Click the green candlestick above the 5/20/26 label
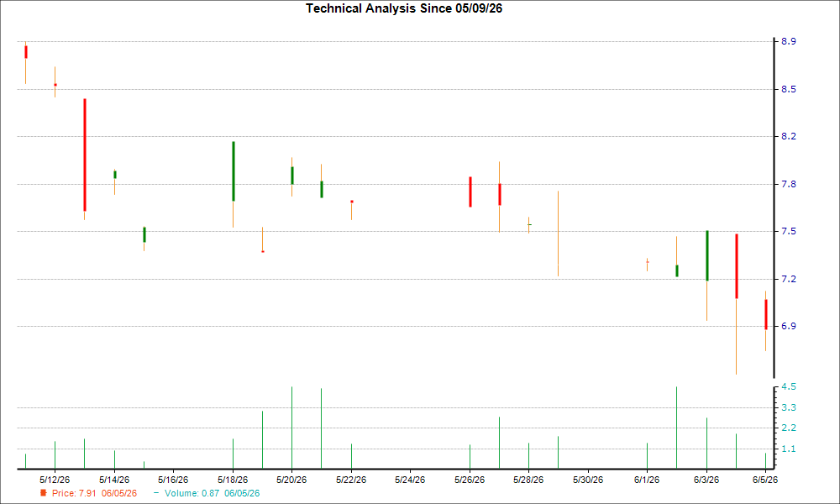The image size is (840, 504). coord(292,176)
